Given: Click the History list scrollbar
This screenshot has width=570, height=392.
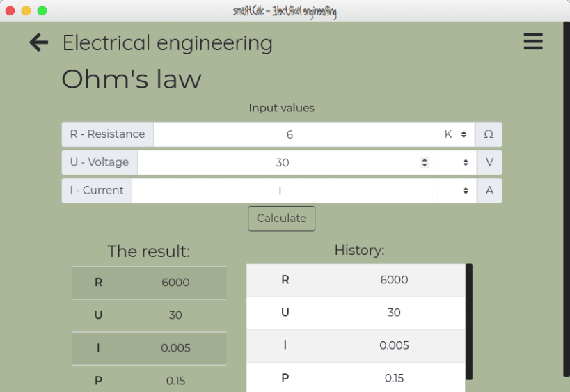Looking at the screenshot, I should point(469,322).
